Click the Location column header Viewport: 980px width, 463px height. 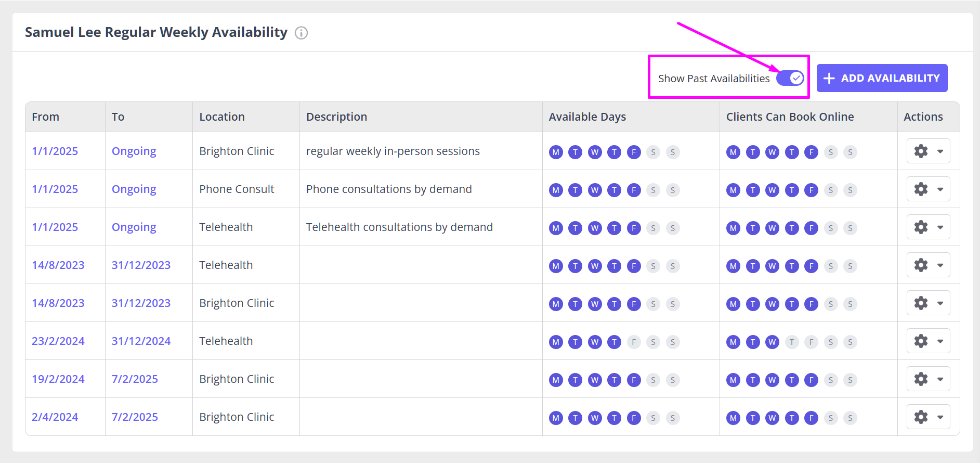tap(222, 117)
